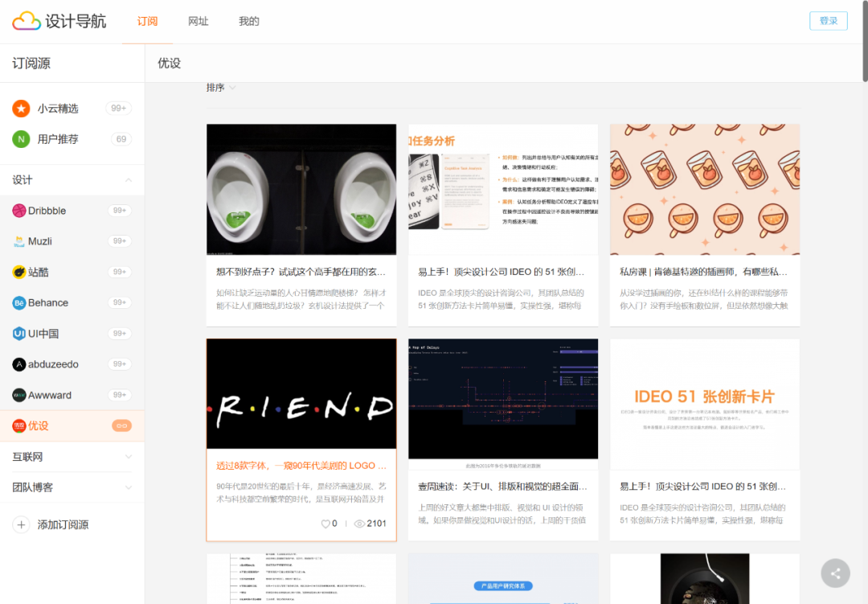
Task: Like the FRIENDS article with heart icon
Action: pos(325,524)
